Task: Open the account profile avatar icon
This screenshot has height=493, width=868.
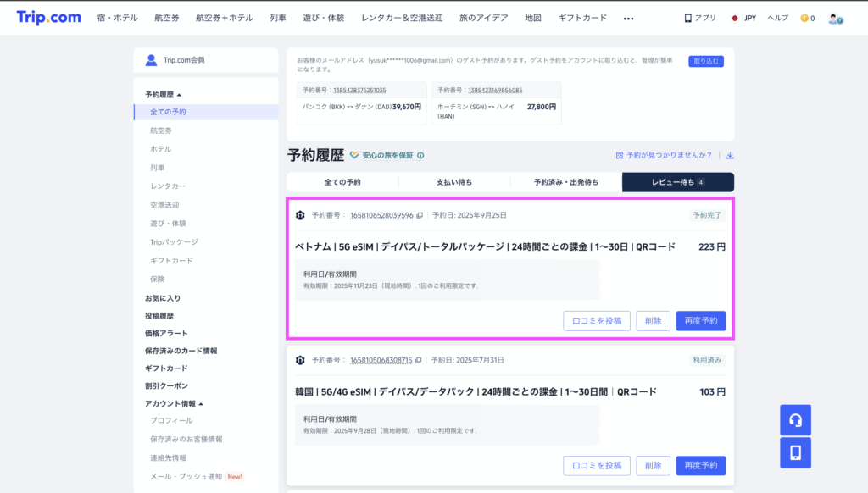Action: point(833,16)
